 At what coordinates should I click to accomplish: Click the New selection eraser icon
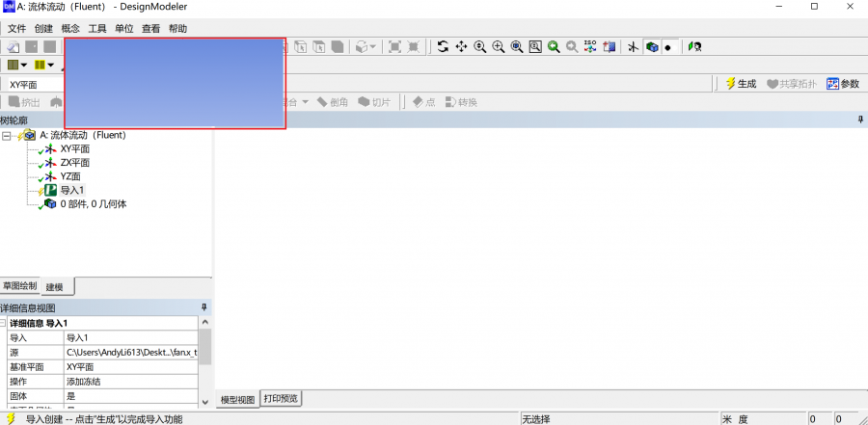tap(13, 47)
